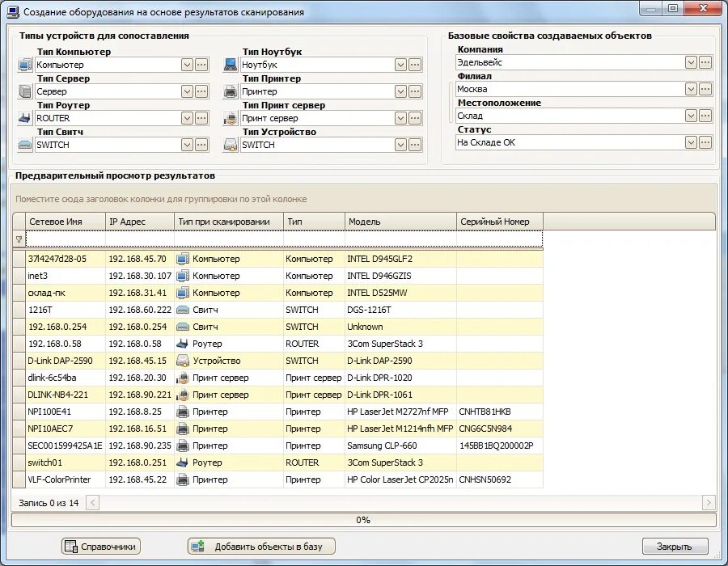This screenshot has width=728, height=566.
Task: Click the horizontal scrollbar right arrow
Action: 709,502
